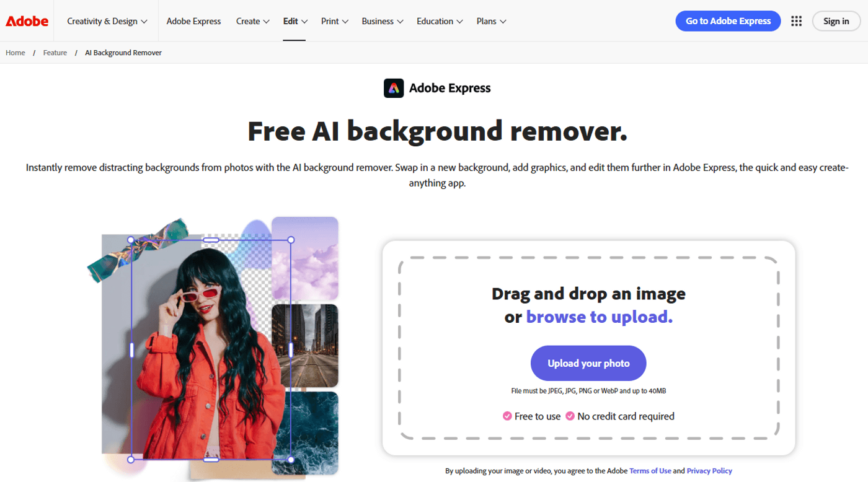Click the Sign in button

836,21
